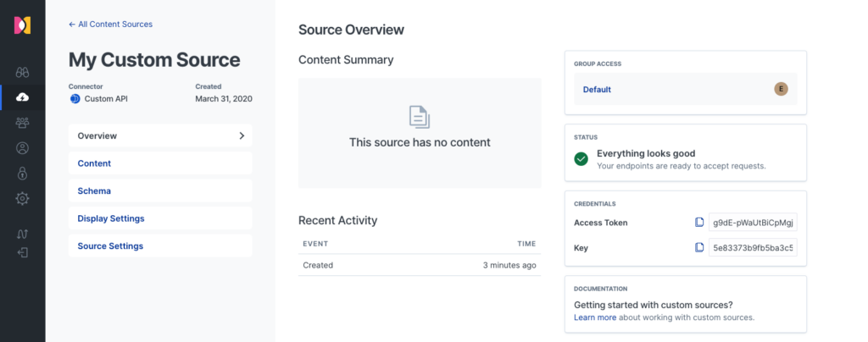Copy the Key with clipboard icon
This screenshot has width=868, height=342.
tap(699, 247)
